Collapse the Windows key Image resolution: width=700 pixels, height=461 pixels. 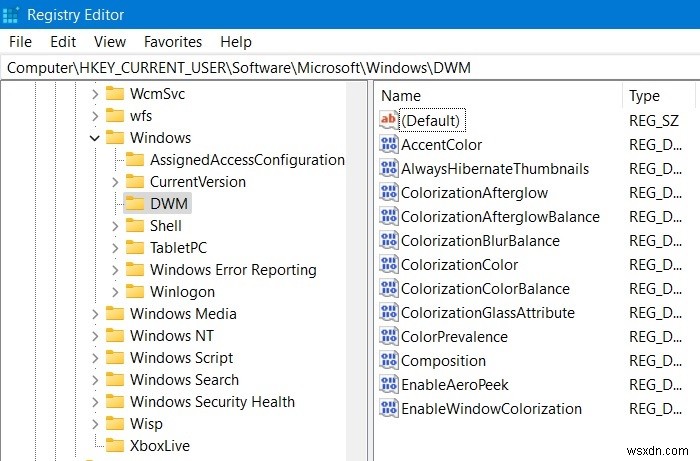coord(95,138)
